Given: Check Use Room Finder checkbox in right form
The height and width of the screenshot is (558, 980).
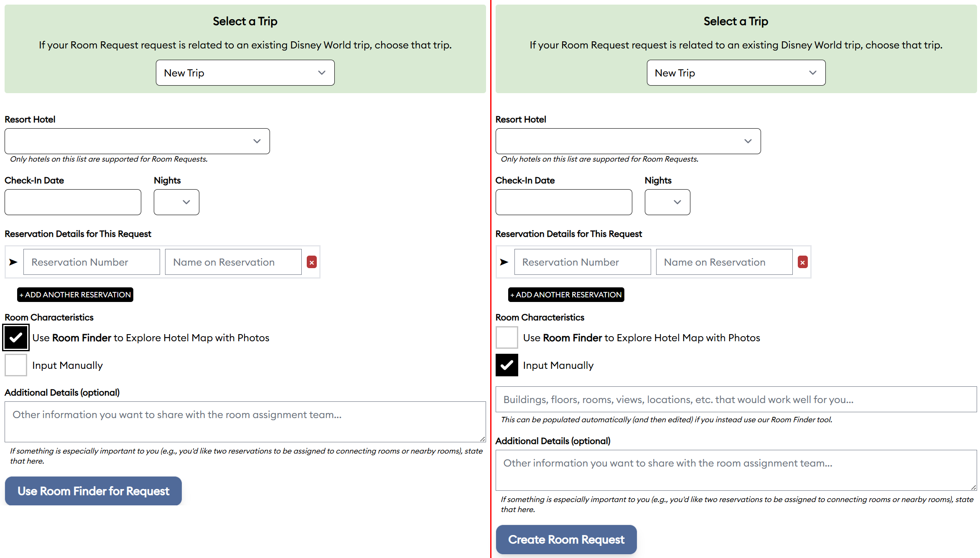Looking at the screenshot, I should 507,337.
